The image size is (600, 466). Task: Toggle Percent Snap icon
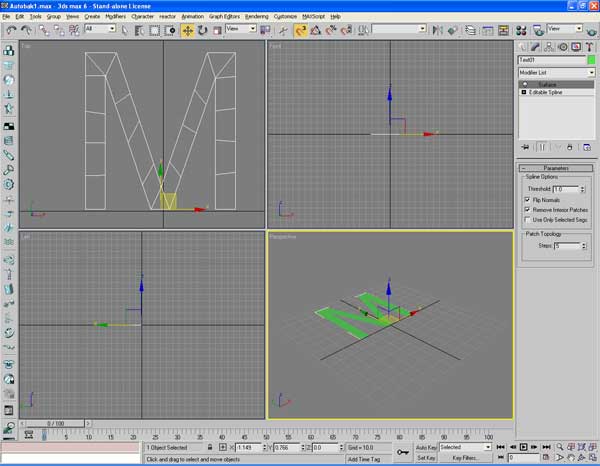[331, 30]
